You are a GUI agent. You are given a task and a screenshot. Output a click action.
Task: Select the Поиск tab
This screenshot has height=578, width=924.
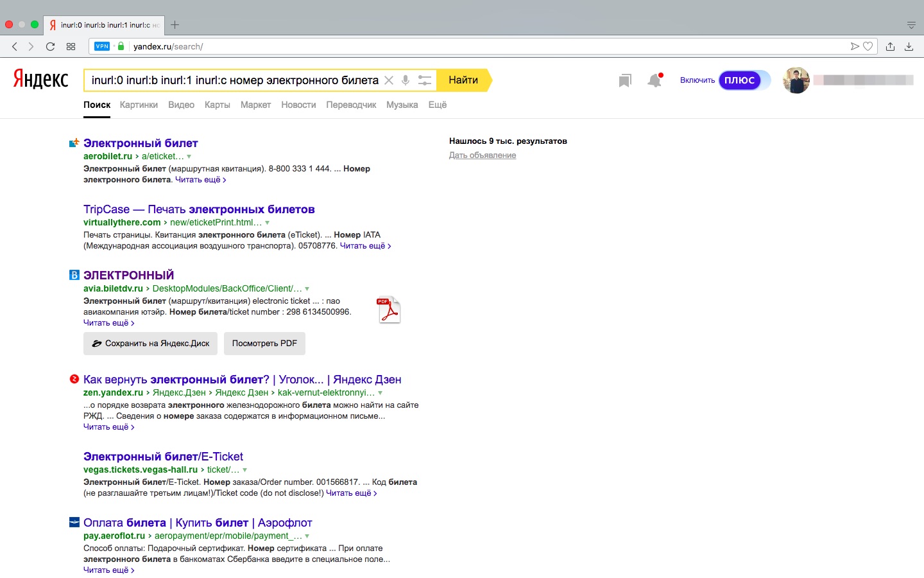pos(97,105)
